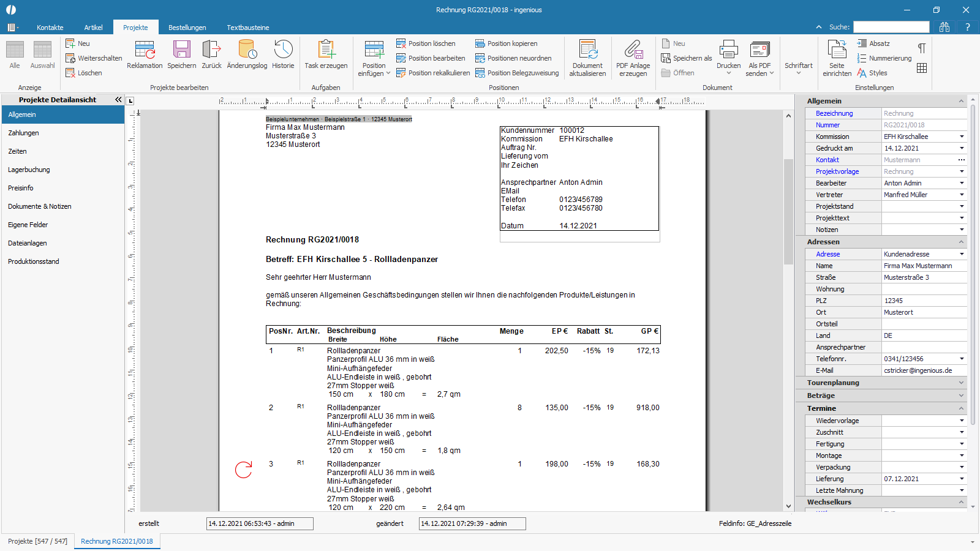Viewport: 980px width, 551px height.
Task: Create a task via Task erzeugen
Action: pyautogui.click(x=326, y=54)
